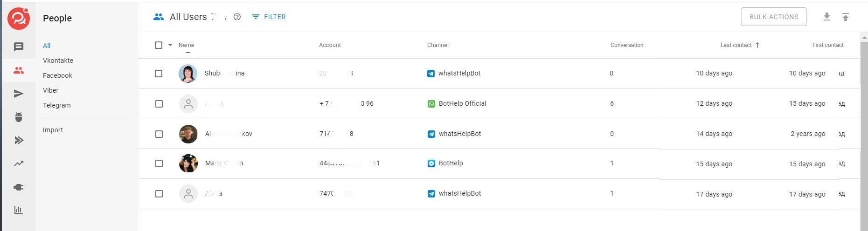Open the bots icon in sidebar

19,117
